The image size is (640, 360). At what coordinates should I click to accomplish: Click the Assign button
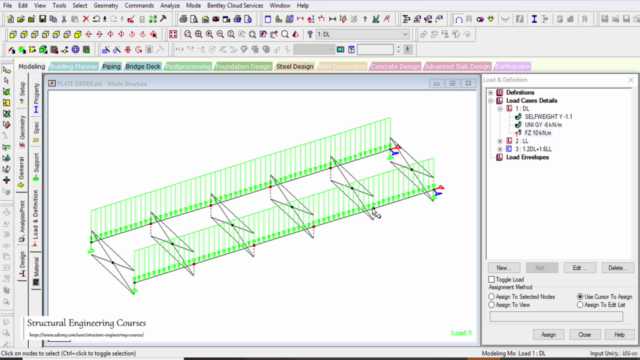[549, 335]
